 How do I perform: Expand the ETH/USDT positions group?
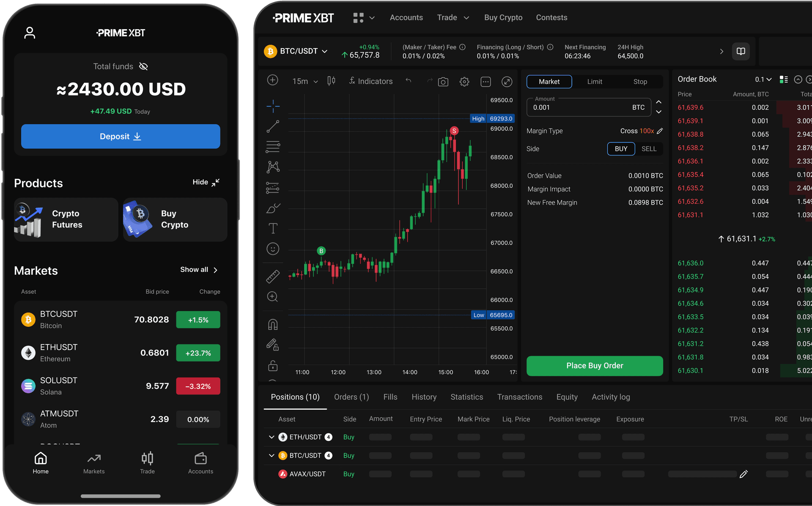point(272,437)
